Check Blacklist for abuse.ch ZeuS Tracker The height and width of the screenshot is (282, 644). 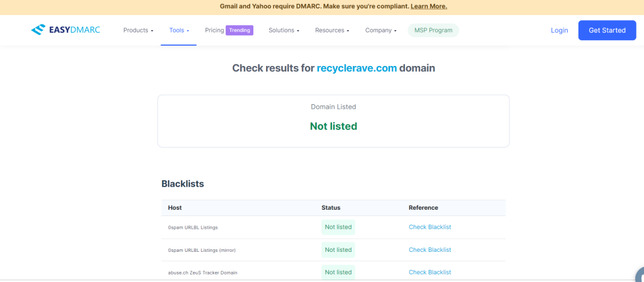click(x=430, y=272)
